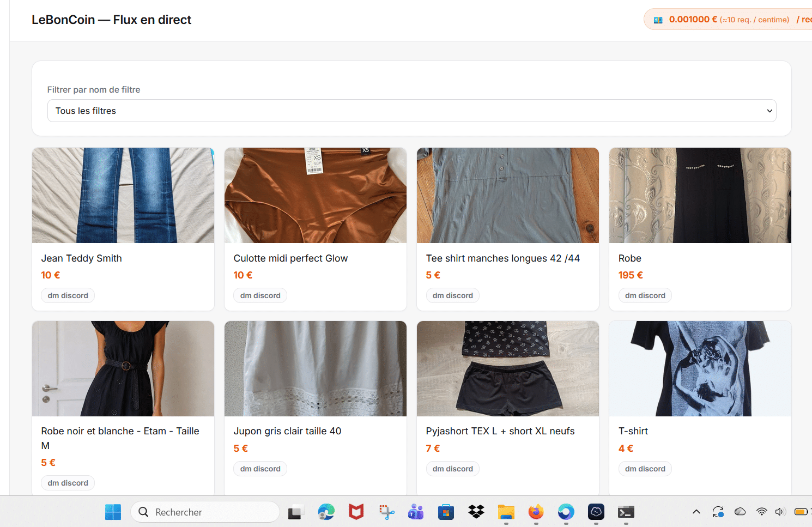
Task: Open the terminal icon in the taskbar
Action: pyautogui.click(x=626, y=512)
